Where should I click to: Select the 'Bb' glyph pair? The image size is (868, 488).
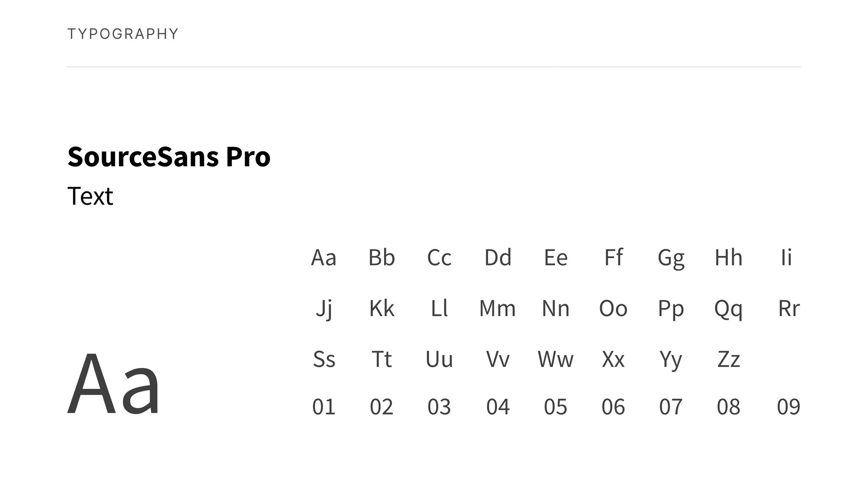381,257
